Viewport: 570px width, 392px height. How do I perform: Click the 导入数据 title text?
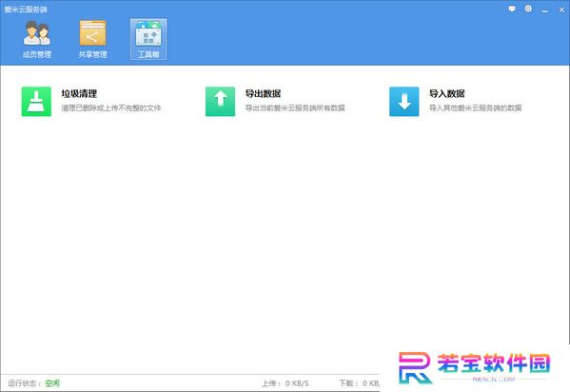[x=447, y=94]
